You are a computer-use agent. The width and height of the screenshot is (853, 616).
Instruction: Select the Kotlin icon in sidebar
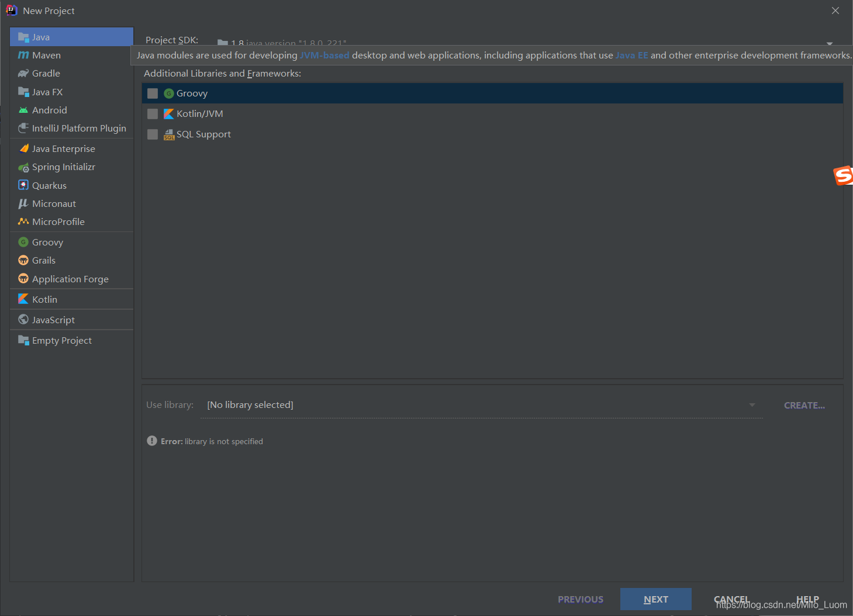(23, 299)
